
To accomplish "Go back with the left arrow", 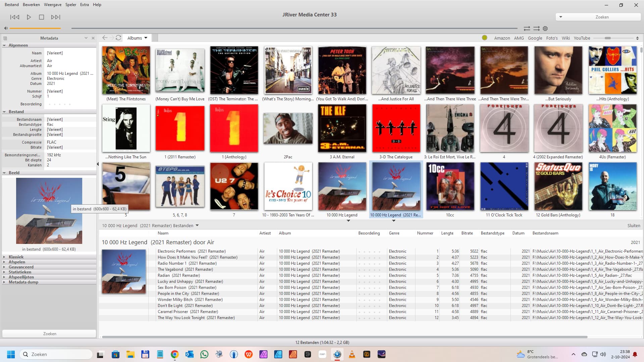I will pyautogui.click(x=105, y=38).
